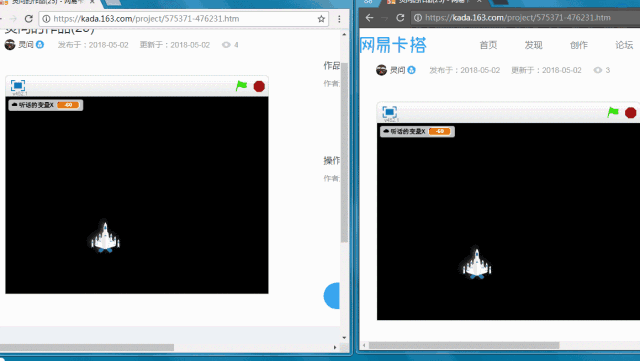Image resolution: width=640 pixels, height=361 pixels.
Task: Reload the page in right browser
Action: click(x=400, y=18)
